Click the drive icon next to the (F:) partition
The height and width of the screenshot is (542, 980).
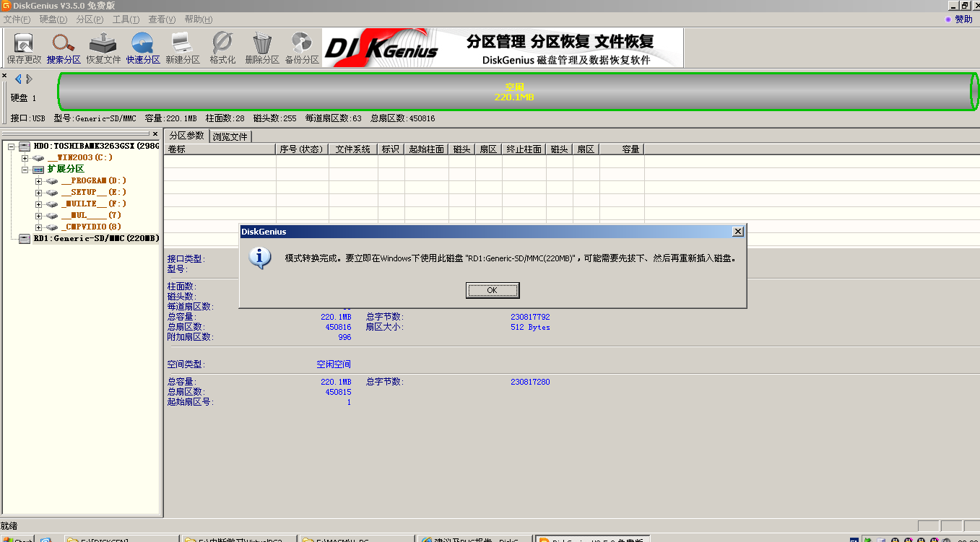click(52, 204)
